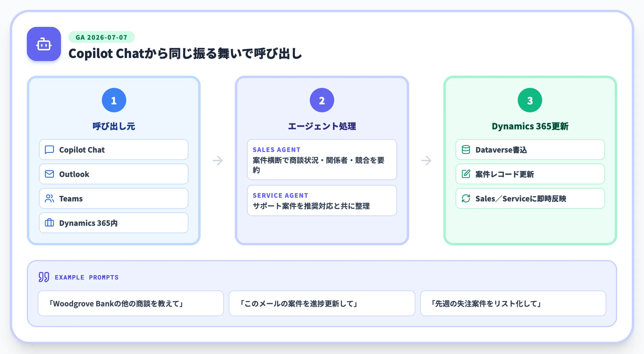
Task: Click the refresh icon beside Sales／Serviceに即時反映
Action: point(466,198)
